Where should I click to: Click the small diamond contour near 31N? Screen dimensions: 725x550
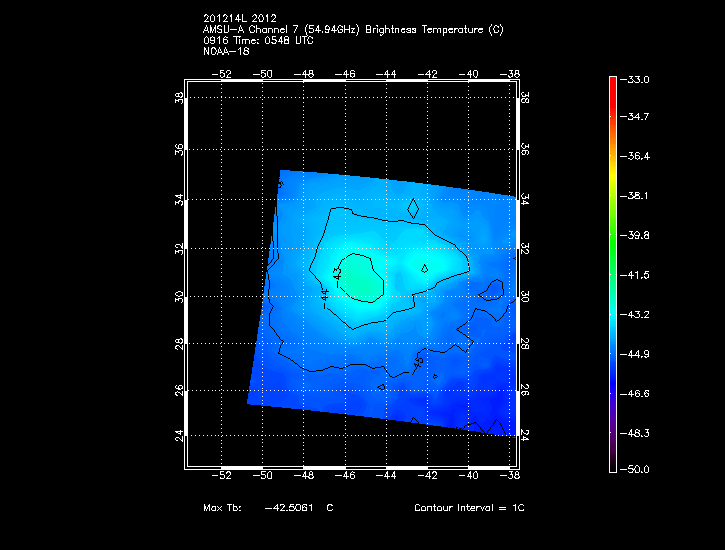click(425, 268)
